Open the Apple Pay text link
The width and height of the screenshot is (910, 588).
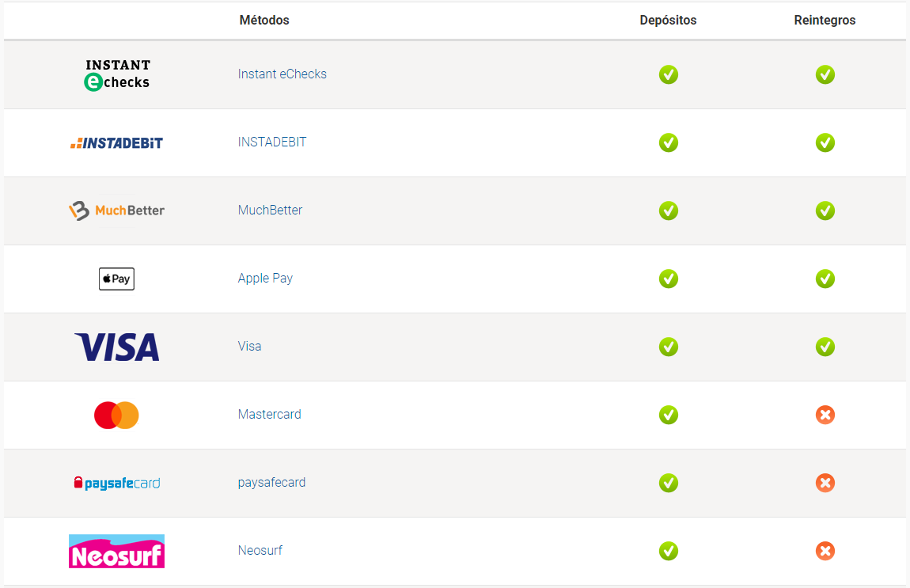click(265, 279)
